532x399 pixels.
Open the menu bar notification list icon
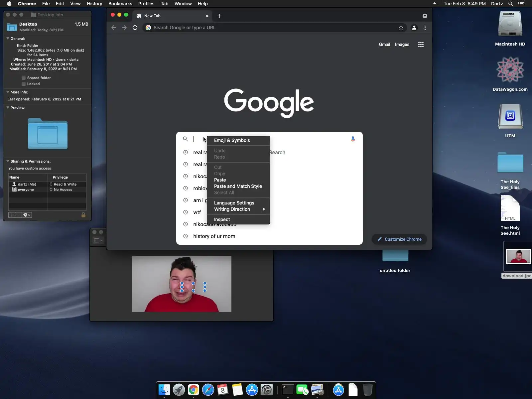click(x=521, y=4)
